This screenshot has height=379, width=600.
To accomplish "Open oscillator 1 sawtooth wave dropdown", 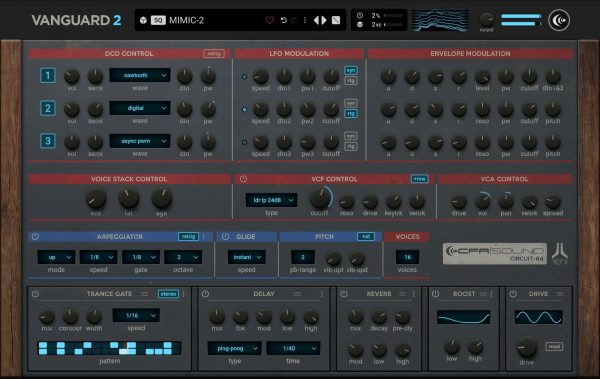I will tap(140, 75).
